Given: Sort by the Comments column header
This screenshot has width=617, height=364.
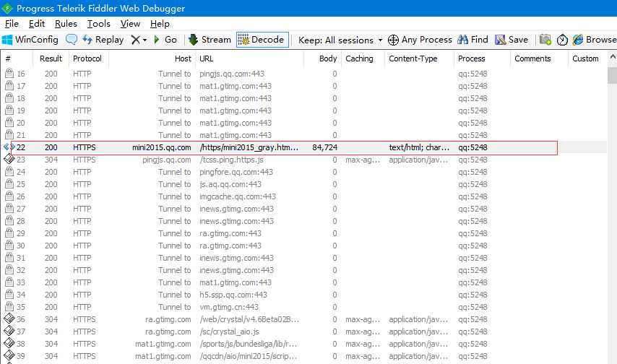Looking at the screenshot, I should click(x=532, y=58).
